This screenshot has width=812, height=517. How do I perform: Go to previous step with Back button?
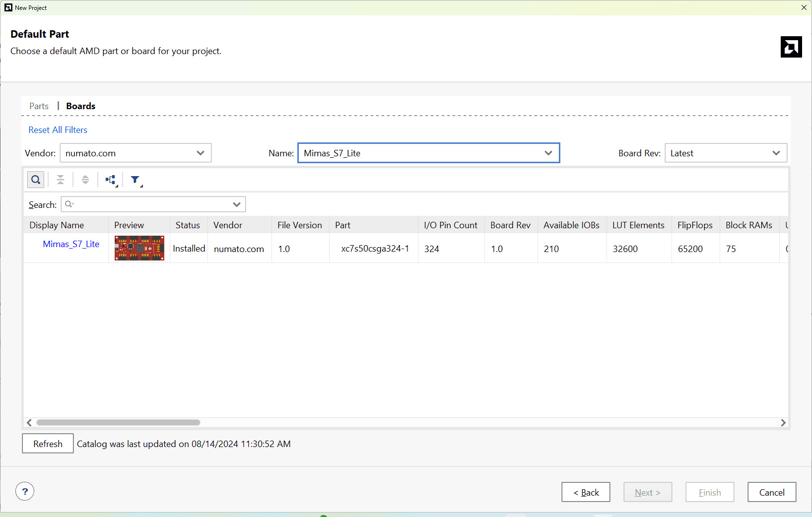(x=586, y=492)
